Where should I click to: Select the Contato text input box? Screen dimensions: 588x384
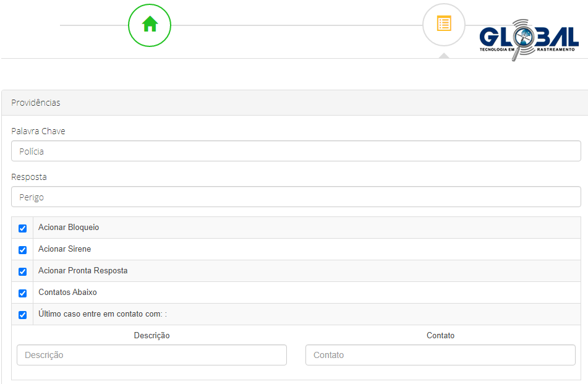click(440, 355)
